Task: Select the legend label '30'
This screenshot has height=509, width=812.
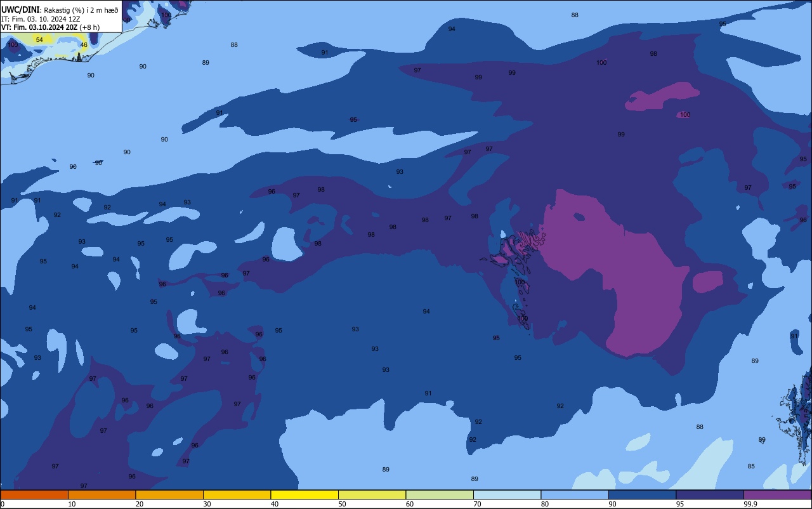Action: coord(207,504)
